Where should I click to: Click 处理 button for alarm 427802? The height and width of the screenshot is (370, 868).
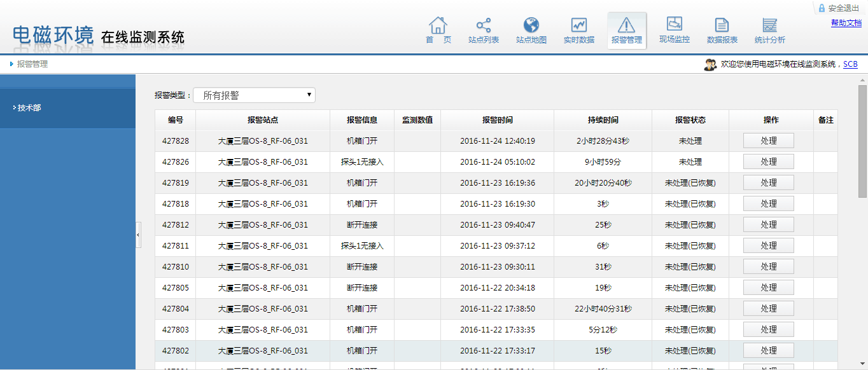[769, 350]
